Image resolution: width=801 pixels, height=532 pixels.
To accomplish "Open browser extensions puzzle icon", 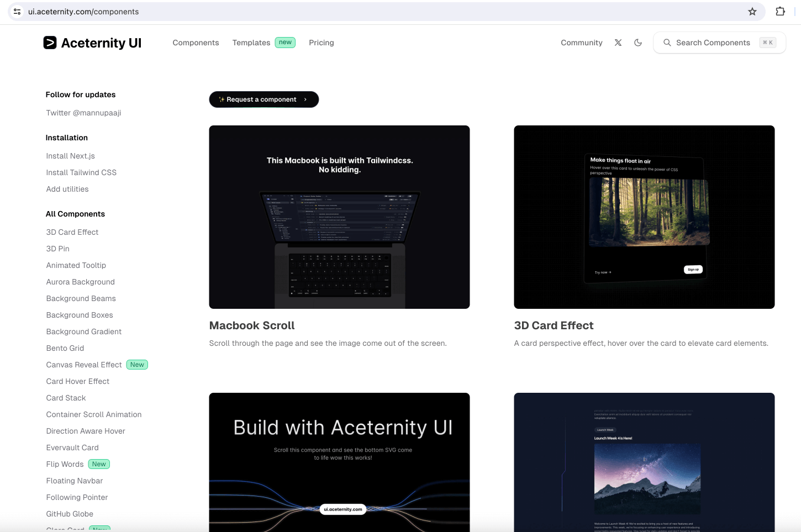I will tap(780, 12).
